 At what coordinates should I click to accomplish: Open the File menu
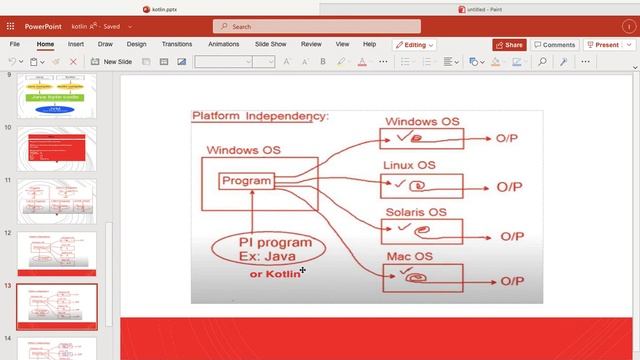tap(15, 44)
